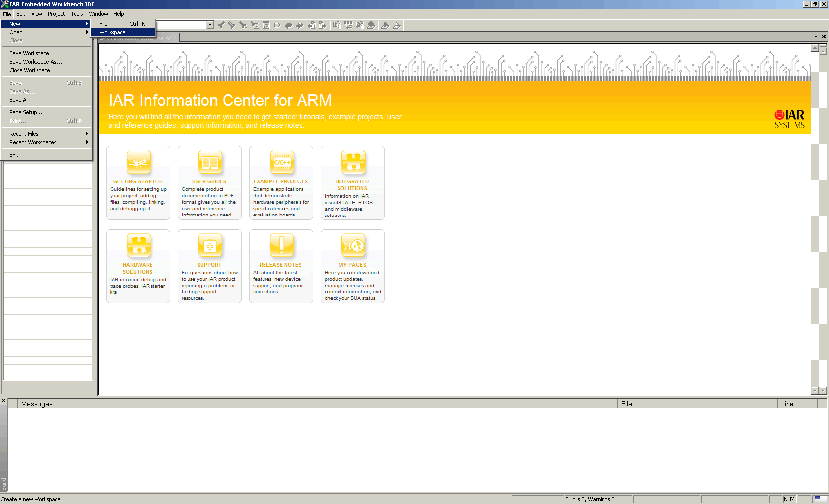The height and width of the screenshot is (504, 829).
Task: Open Example Projects C/C++ chip icon
Action: 282,162
